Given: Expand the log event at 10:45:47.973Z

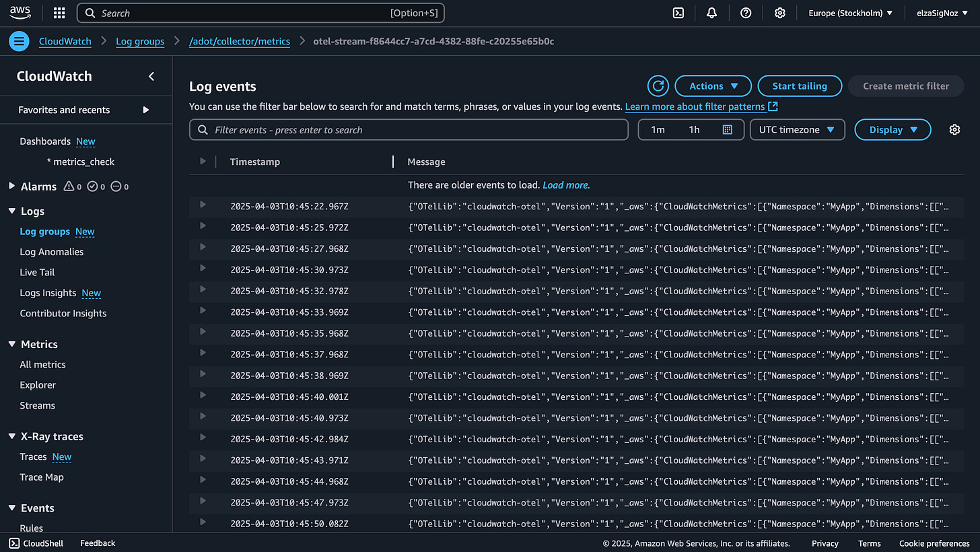Looking at the screenshot, I should 203,501.
